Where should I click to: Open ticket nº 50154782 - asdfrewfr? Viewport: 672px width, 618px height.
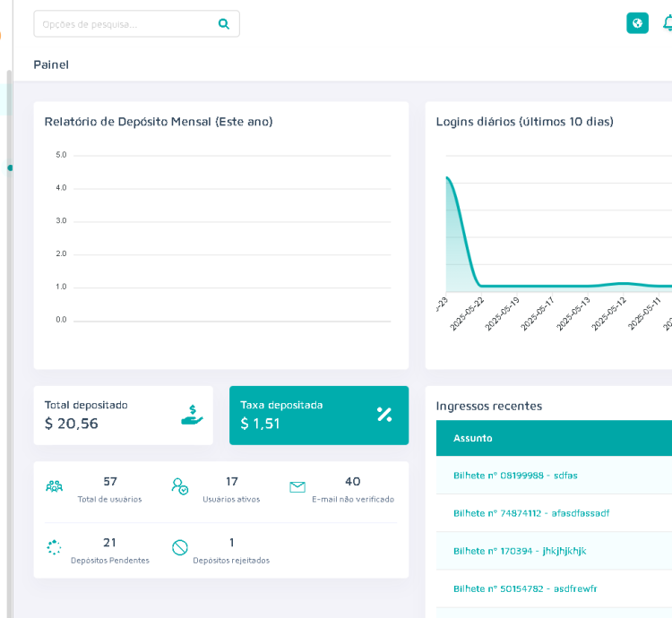pos(525,588)
